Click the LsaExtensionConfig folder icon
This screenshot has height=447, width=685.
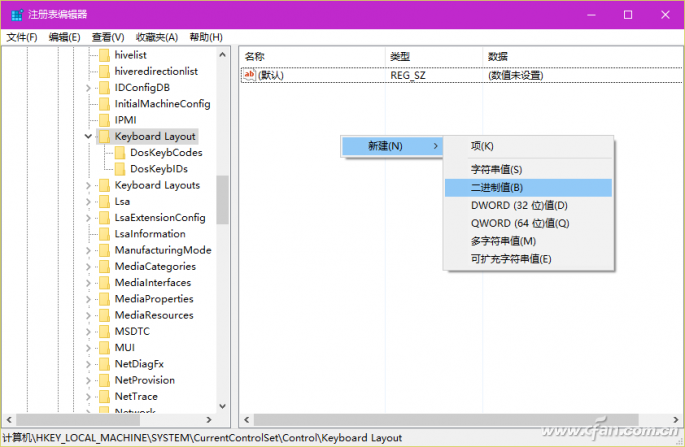pos(104,218)
